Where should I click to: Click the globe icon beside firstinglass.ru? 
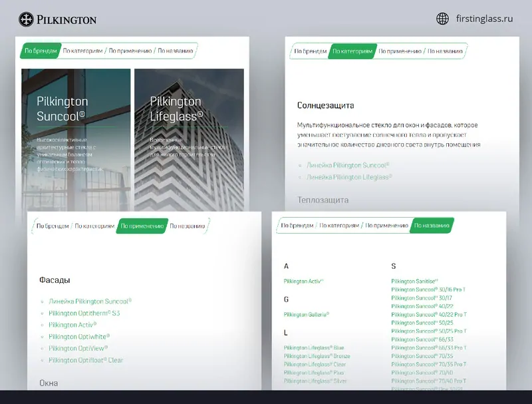[x=442, y=19]
